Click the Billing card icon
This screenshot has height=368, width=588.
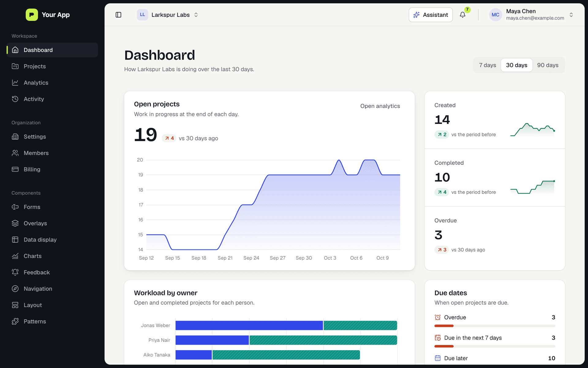click(15, 169)
